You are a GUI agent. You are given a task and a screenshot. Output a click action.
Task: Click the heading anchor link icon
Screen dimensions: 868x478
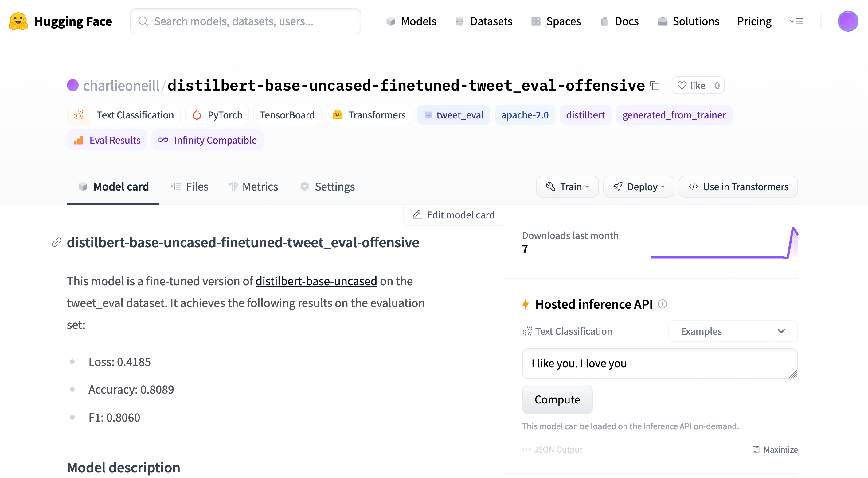(x=56, y=242)
